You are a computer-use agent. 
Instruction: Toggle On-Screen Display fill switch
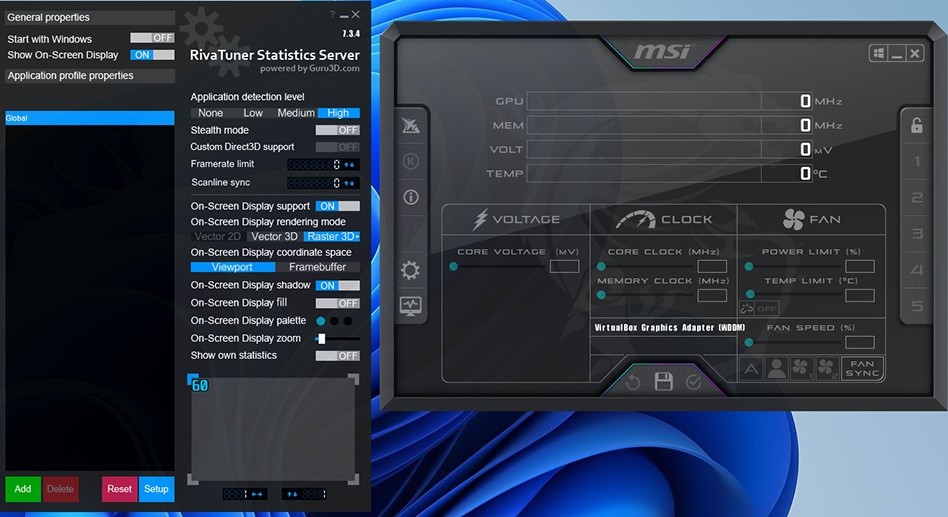pyautogui.click(x=337, y=303)
